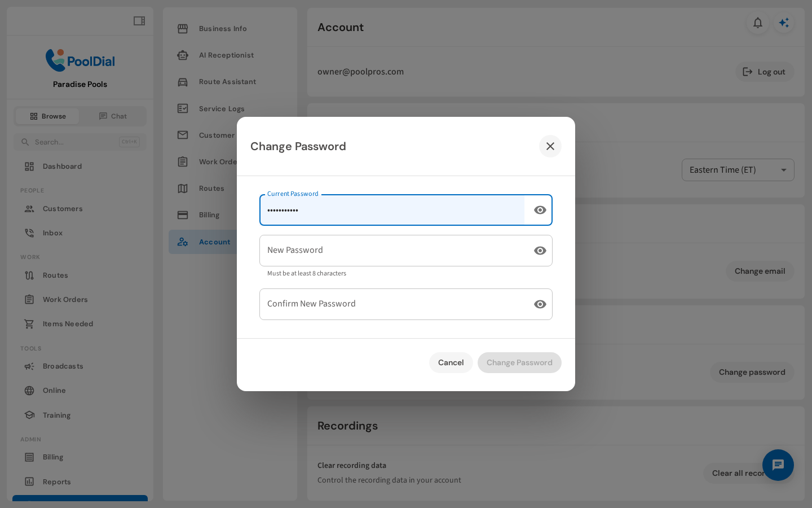Click the Admin Billing receipt icon

(29, 457)
